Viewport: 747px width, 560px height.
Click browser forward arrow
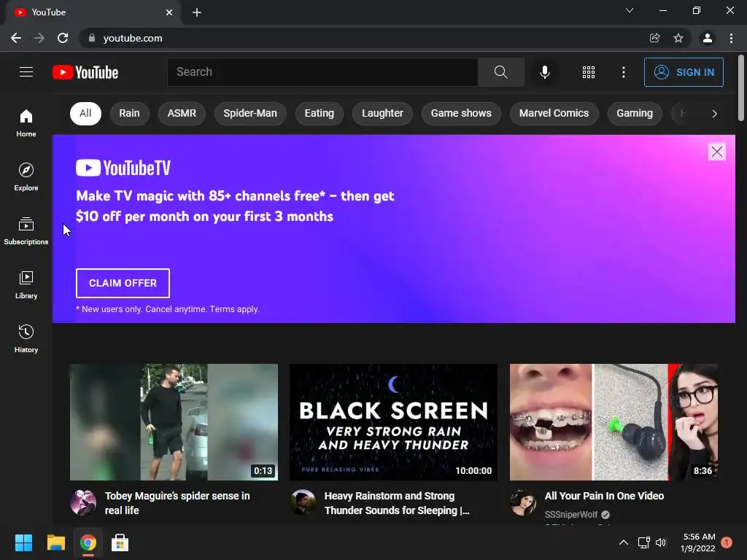pos(39,38)
